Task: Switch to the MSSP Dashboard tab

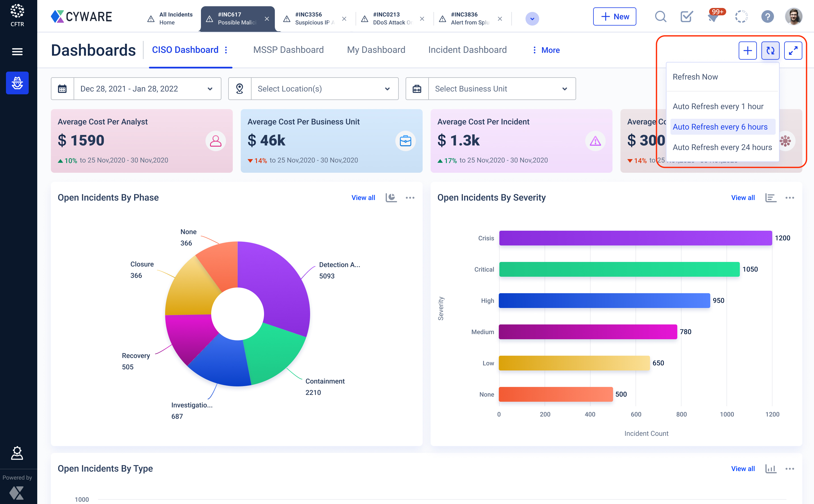Action: point(288,50)
